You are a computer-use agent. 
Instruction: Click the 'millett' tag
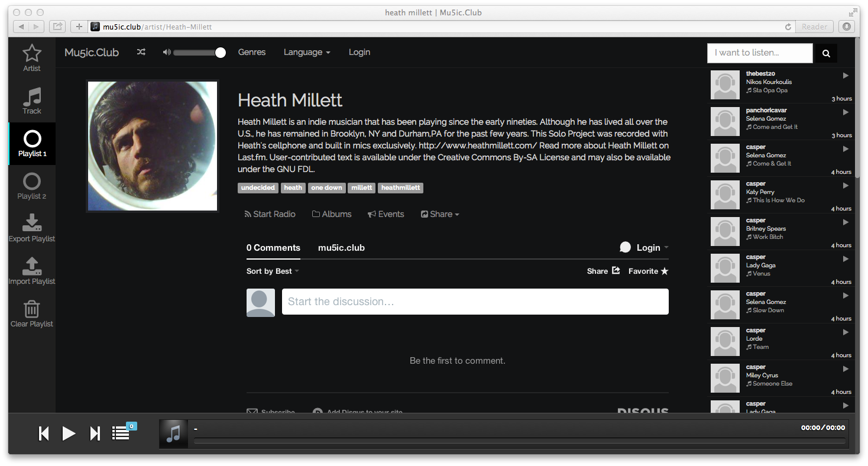(362, 188)
